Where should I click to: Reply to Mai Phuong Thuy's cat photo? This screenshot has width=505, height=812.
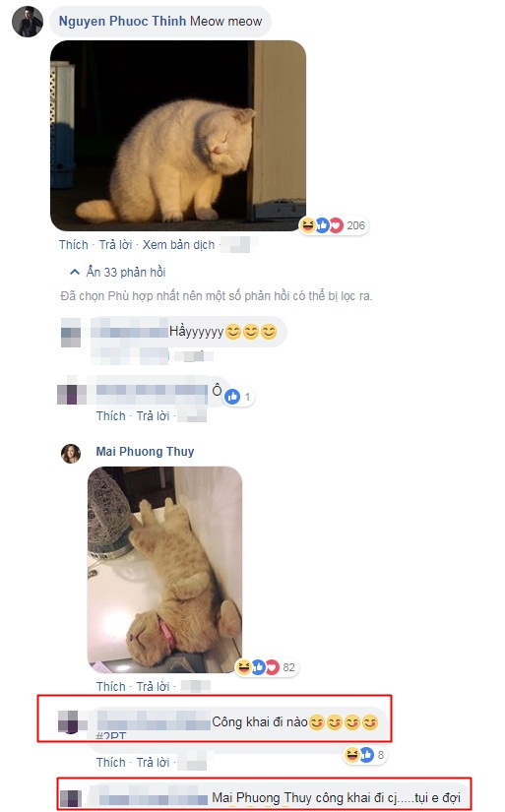153,687
